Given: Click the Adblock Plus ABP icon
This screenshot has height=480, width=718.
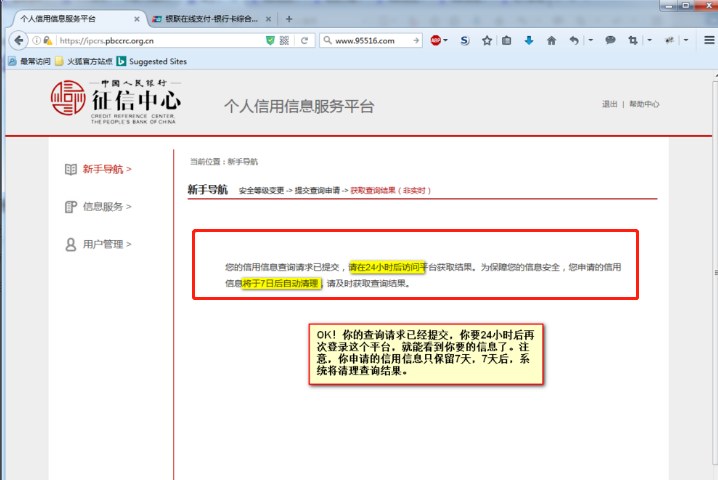Looking at the screenshot, I should pos(436,41).
